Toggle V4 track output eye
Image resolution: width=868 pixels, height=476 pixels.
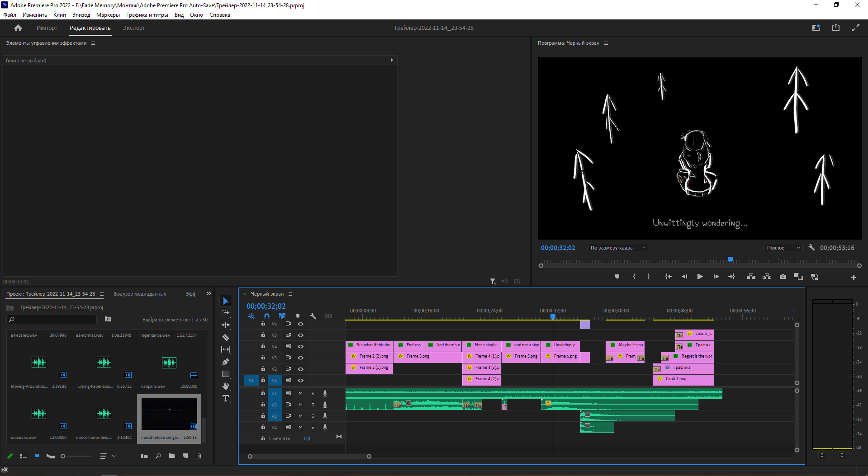pos(300,347)
